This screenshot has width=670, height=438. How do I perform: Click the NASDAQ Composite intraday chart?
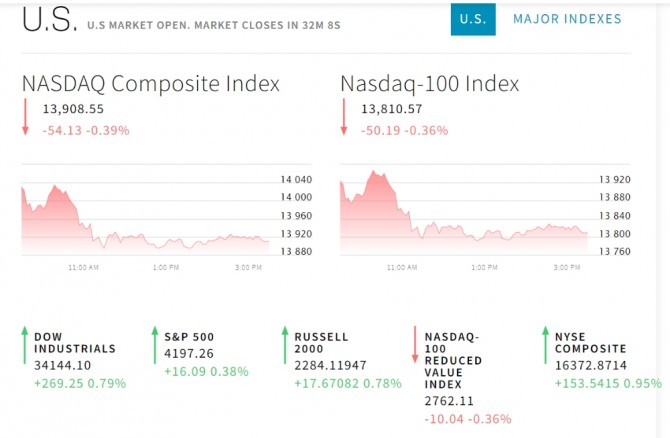point(146,215)
